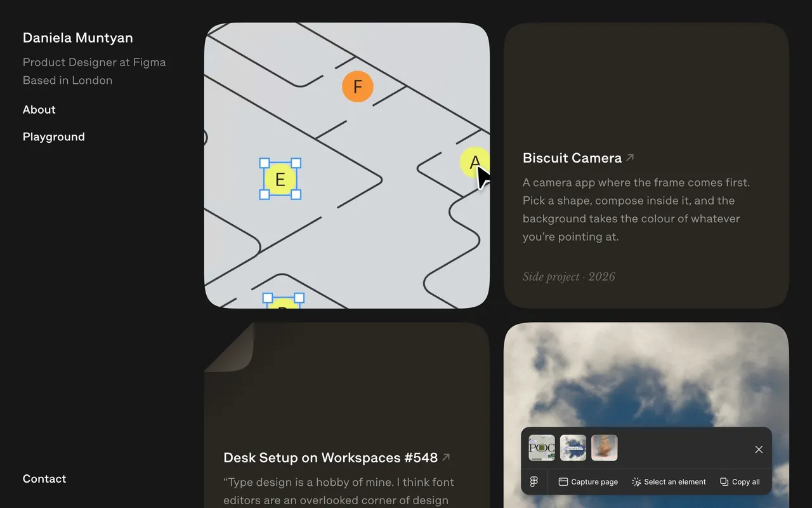Image resolution: width=812 pixels, height=508 pixels.
Task: Click the orange F circle in the illustration
Action: click(x=358, y=87)
